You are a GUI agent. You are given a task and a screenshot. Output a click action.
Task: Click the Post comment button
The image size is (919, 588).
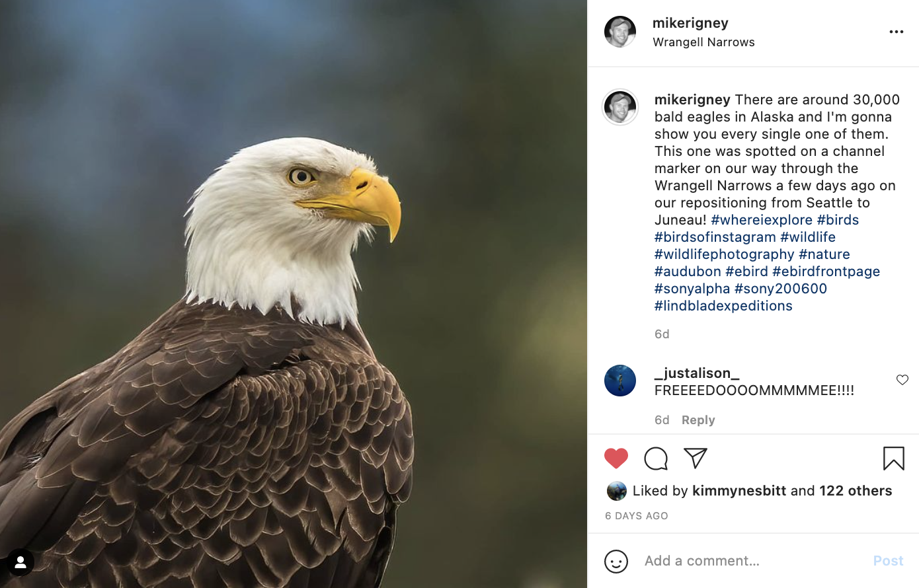coord(888,561)
